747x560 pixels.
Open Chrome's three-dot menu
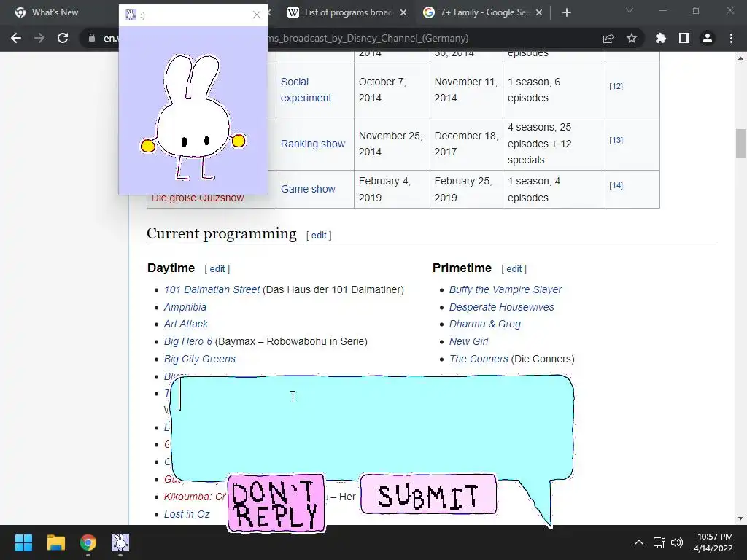(731, 38)
